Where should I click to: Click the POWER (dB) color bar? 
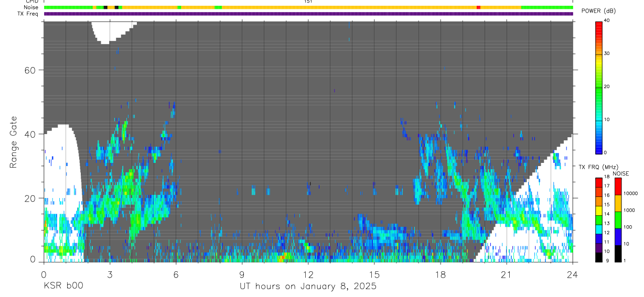[598, 87]
